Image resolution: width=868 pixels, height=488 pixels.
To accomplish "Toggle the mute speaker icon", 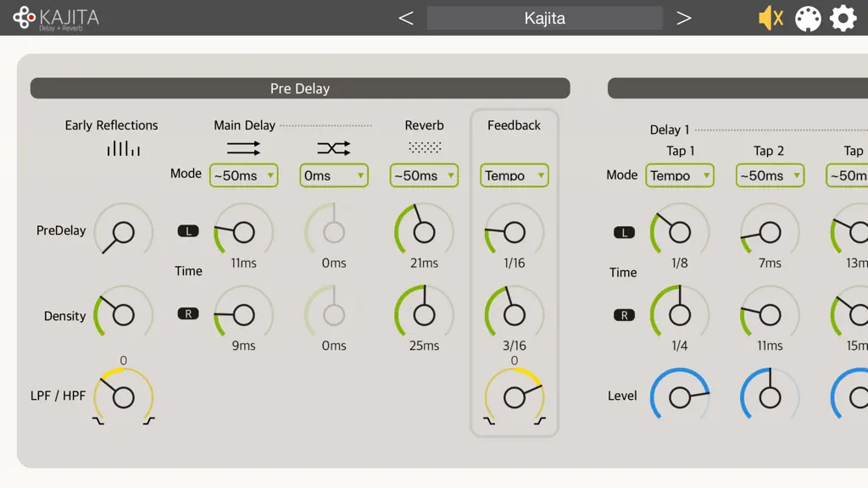I will tap(771, 19).
